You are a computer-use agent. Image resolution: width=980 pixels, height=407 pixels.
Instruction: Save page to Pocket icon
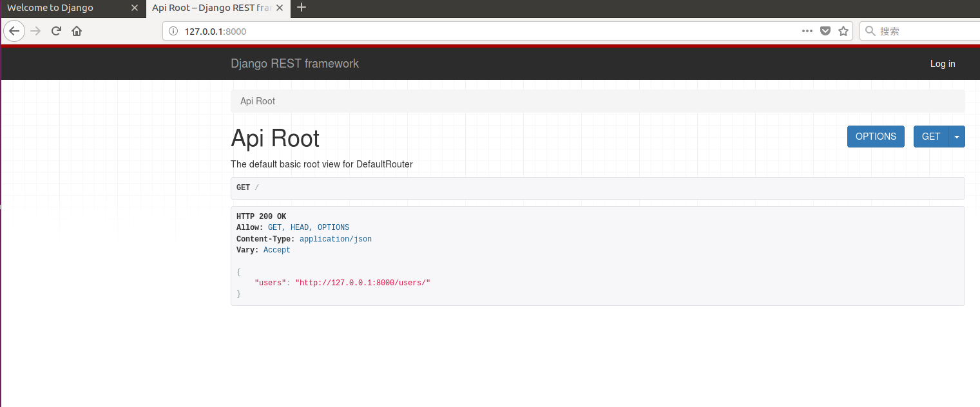click(x=825, y=31)
